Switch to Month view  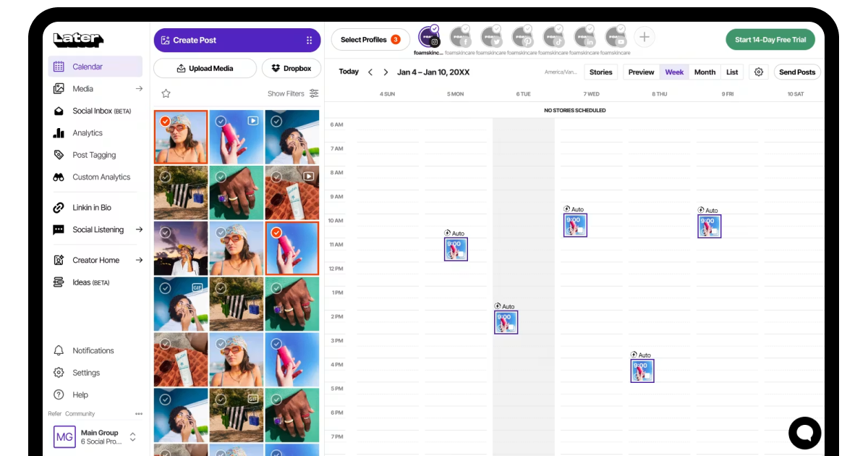705,72
